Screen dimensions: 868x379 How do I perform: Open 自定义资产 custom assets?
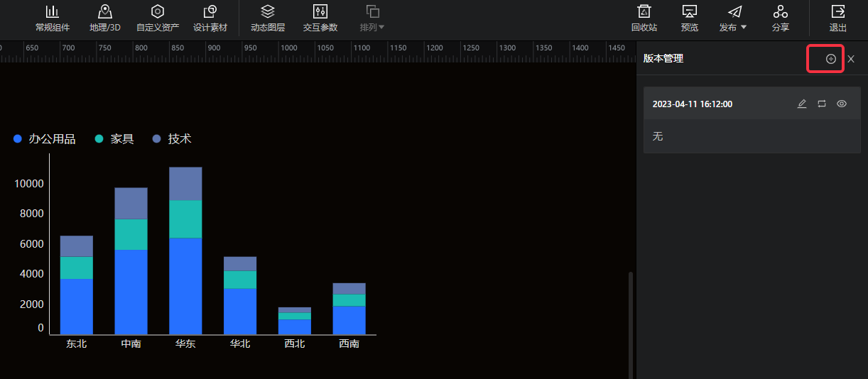point(158,18)
